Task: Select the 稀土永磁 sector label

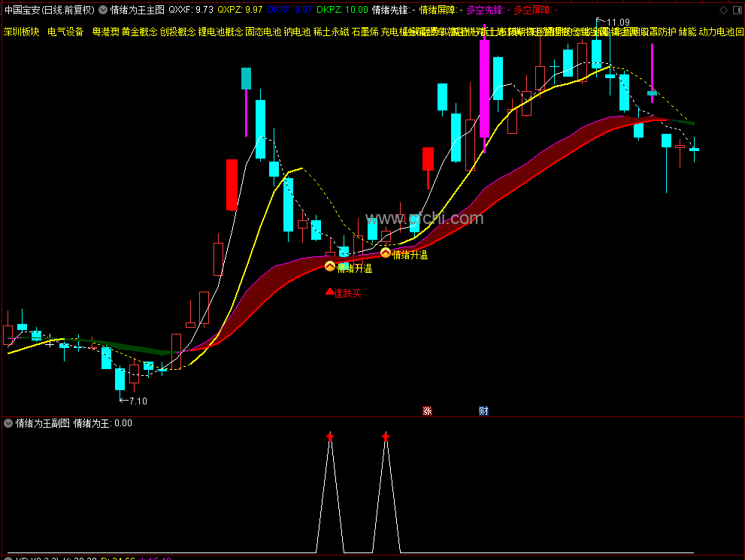Action: coord(332,32)
